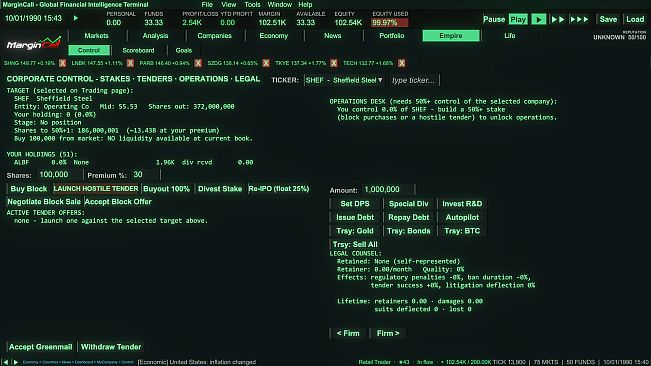This screenshot has width=651, height=366.
Task: Click Negotiate Block Sale
Action: click(44, 202)
